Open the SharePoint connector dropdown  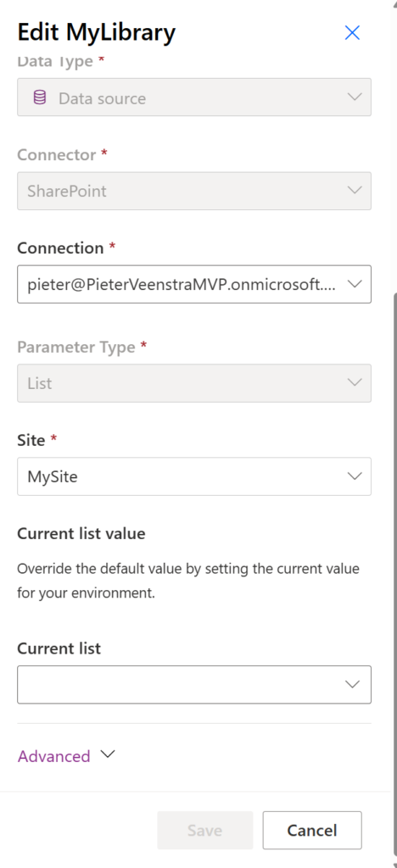[x=194, y=191]
